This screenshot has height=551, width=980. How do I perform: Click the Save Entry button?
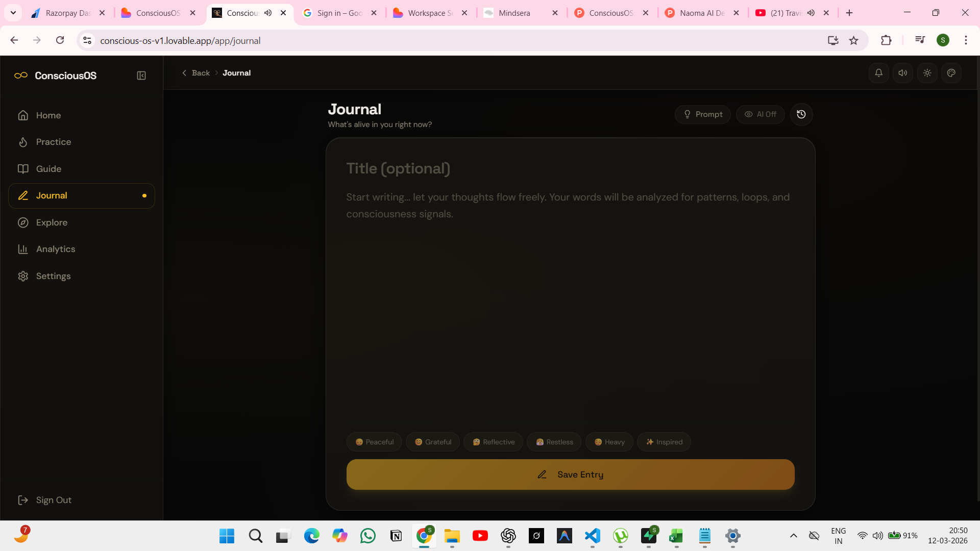click(570, 474)
